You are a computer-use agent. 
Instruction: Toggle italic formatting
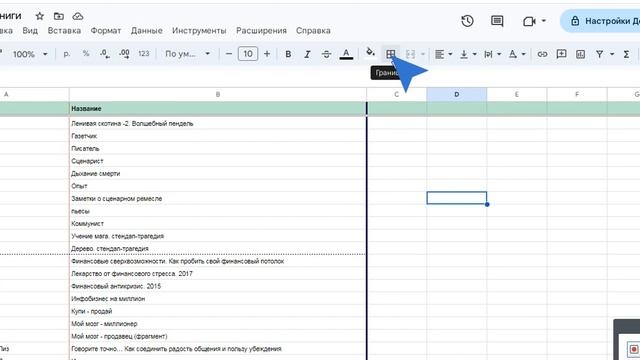tap(307, 54)
